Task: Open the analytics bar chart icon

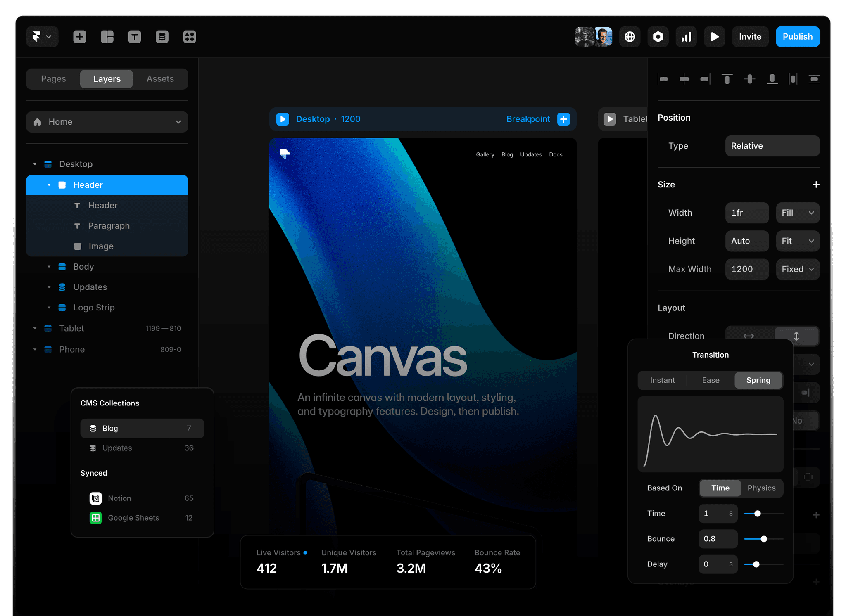Action: click(x=686, y=37)
